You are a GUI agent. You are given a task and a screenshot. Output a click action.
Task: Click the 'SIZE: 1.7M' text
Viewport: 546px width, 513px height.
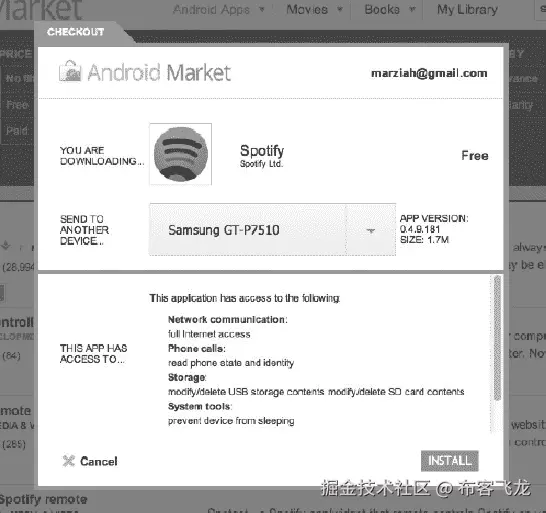[424, 240]
